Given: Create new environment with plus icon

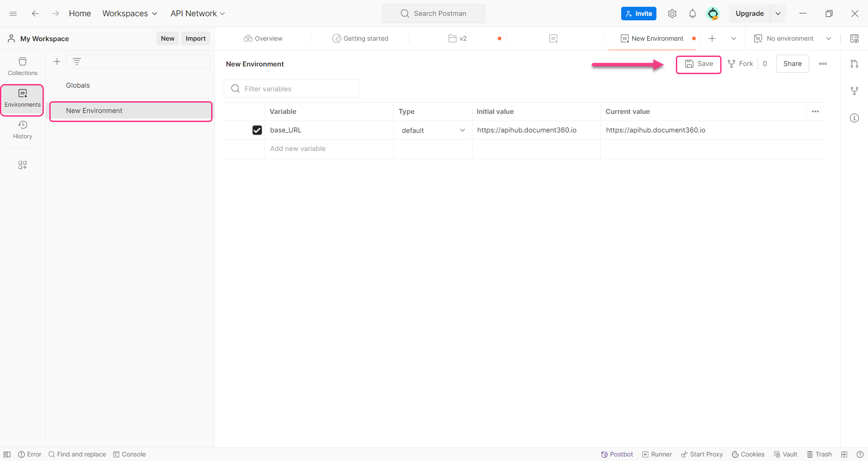Looking at the screenshot, I should pyautogui.click(x=57, y=61).
